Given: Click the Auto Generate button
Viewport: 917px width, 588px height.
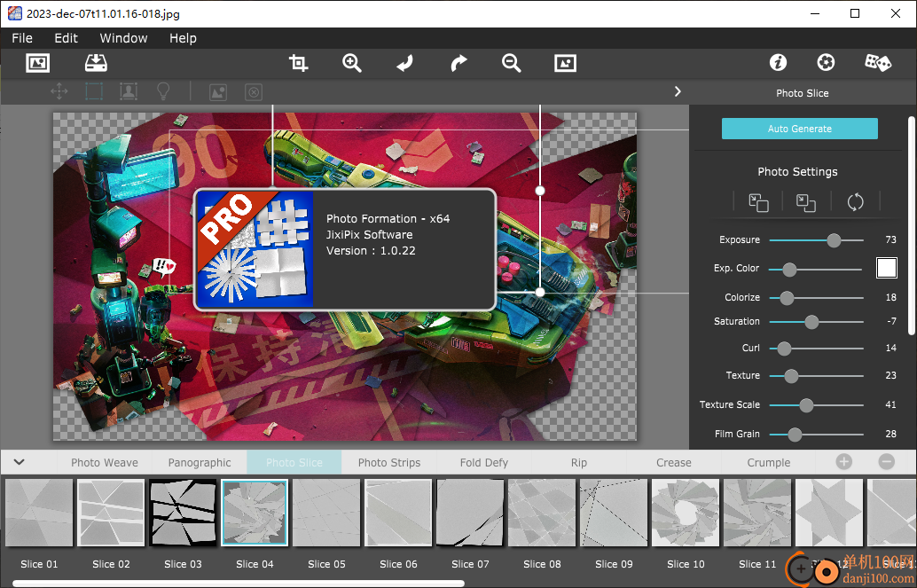Looking at the screenshot, I should click(x=799, y=129).
